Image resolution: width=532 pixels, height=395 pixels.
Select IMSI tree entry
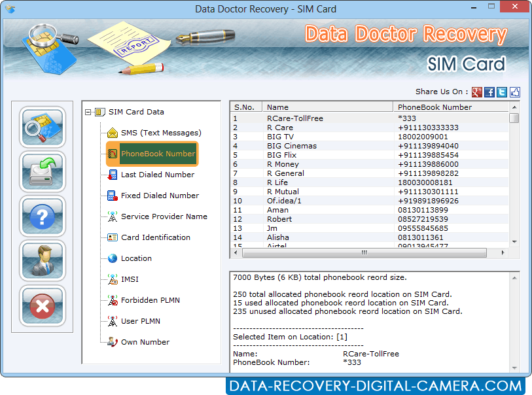pos(130,279)
